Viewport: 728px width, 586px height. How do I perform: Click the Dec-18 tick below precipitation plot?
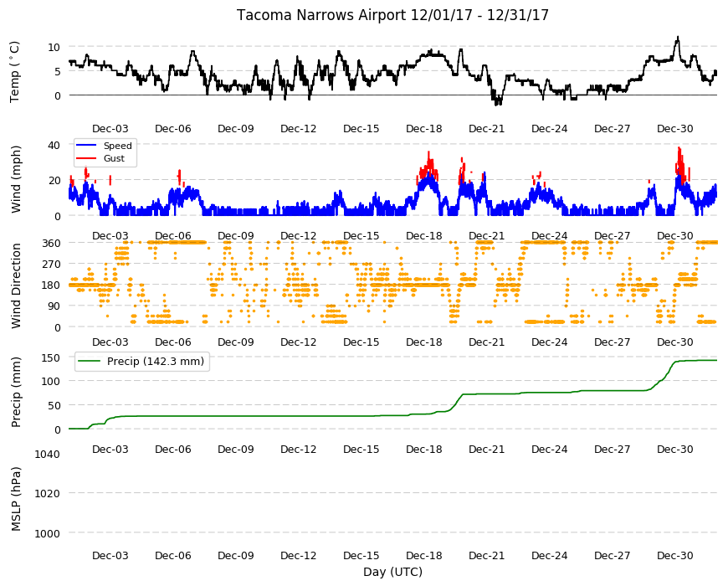point(424,449)
